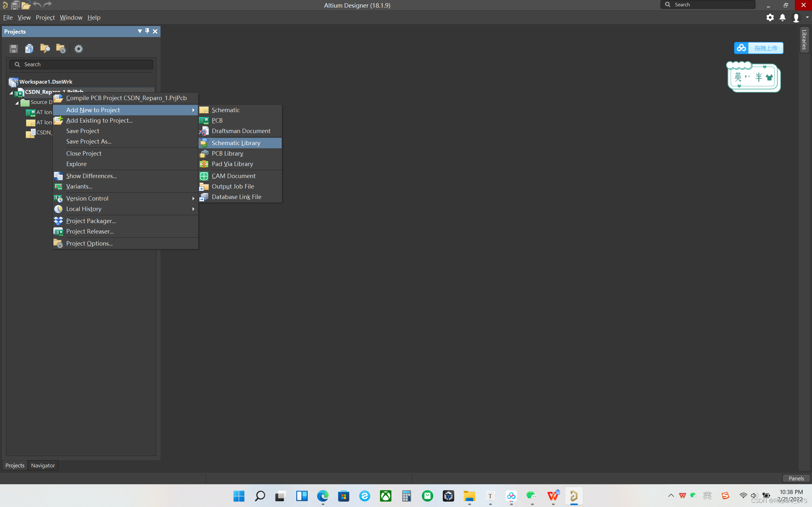Click Projects panel settings gear icon
812x507 pixels.
pos(79,48)
